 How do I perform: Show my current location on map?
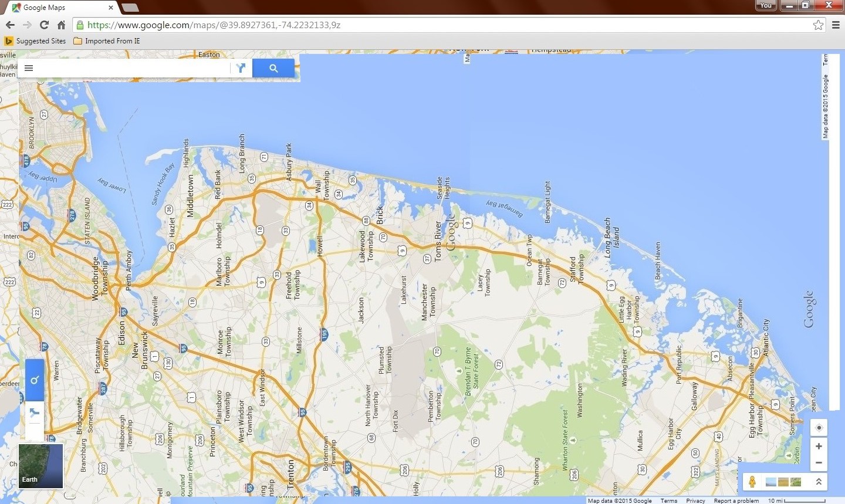819,428
